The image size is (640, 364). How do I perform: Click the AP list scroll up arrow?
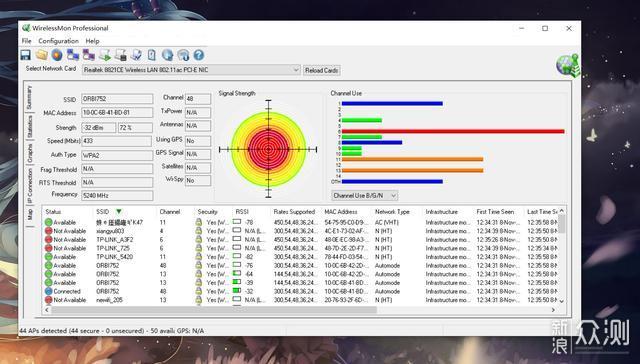click(x=562, y=211)
